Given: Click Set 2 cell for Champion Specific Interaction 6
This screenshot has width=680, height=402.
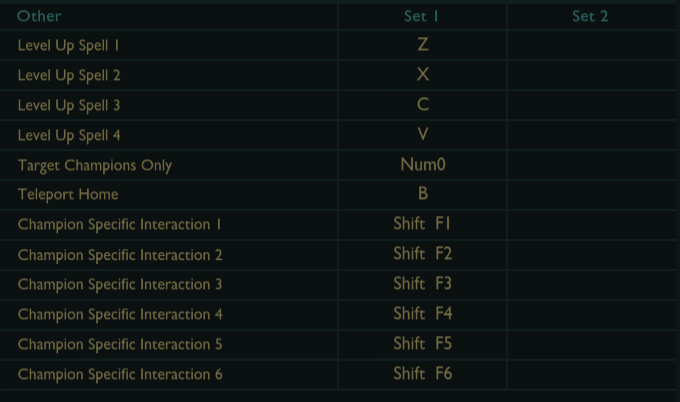Looking at the screenshot, I should tap(591, 374).
